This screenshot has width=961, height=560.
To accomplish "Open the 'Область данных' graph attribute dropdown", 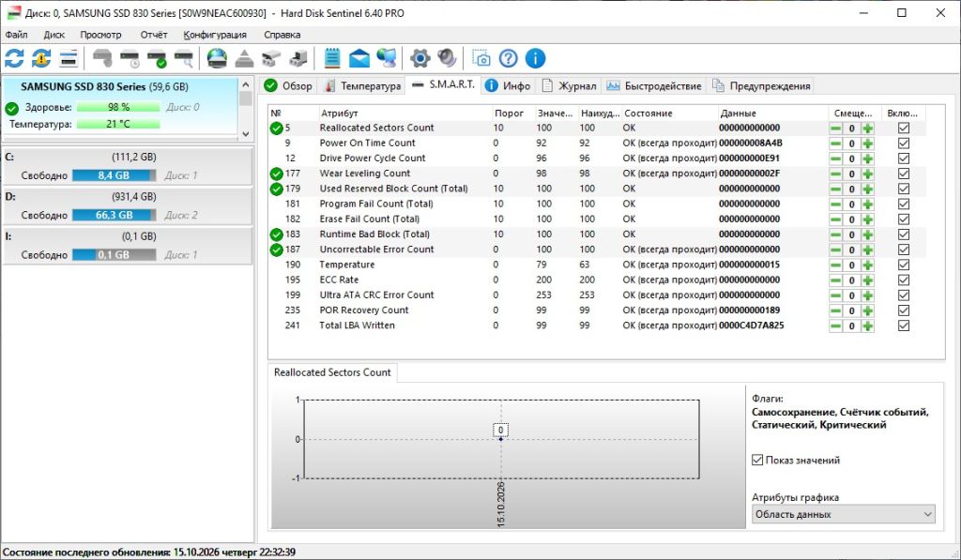I will pyautogui.click(x=844, y=514).
